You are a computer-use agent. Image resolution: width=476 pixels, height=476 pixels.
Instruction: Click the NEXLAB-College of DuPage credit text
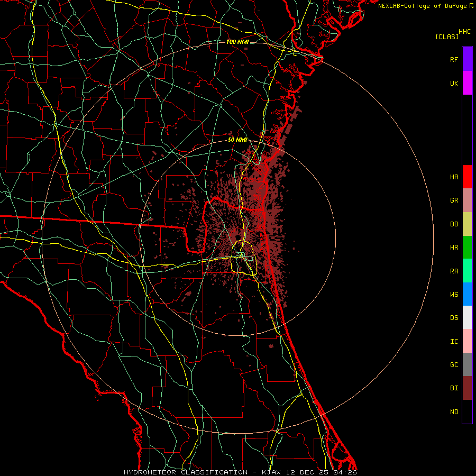coord(422,6)
